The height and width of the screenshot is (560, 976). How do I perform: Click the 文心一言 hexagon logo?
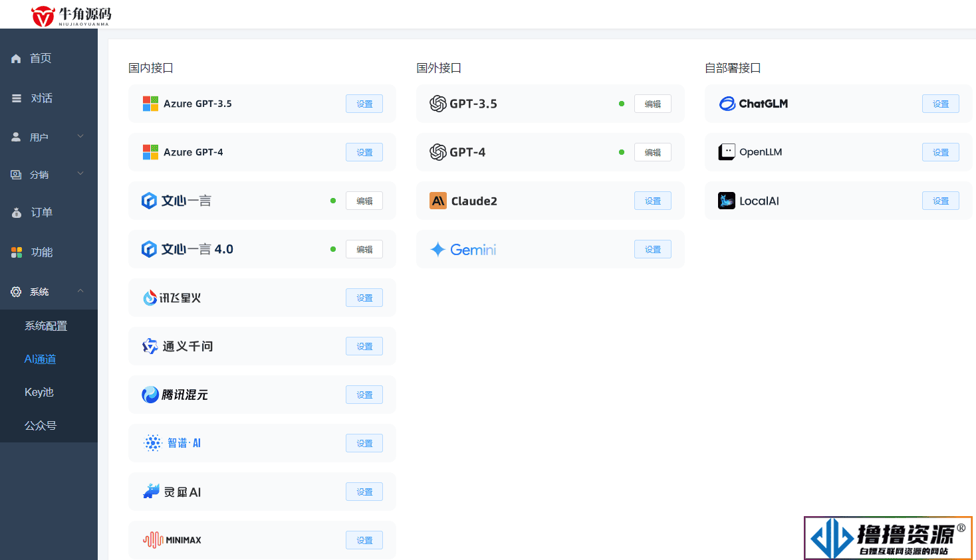[x=149, y=201]
